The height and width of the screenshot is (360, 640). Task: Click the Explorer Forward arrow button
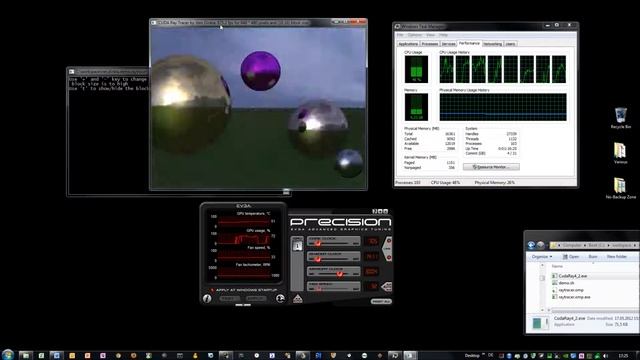pos(541,245)
